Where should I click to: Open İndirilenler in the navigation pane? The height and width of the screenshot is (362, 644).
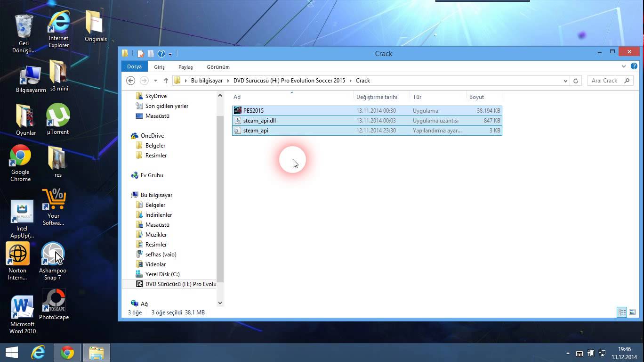click(x=159, y=215)
